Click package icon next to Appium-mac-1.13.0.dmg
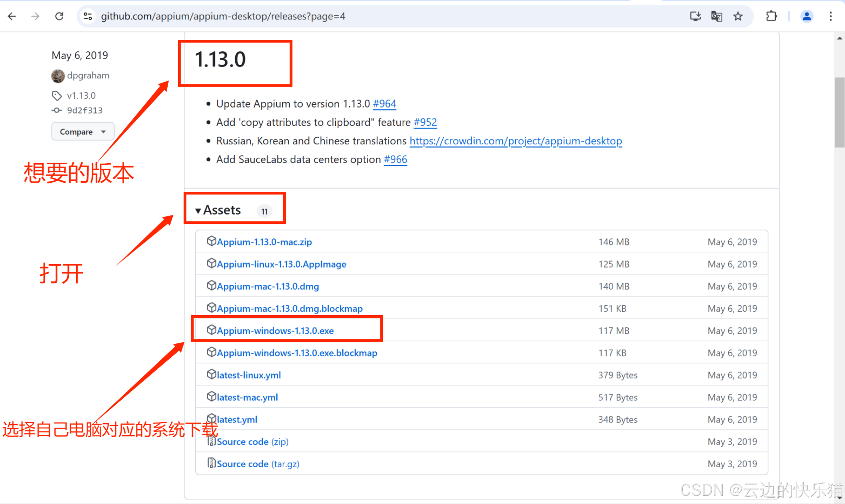This screenshot has height=504, width=845. pos(211,285)
